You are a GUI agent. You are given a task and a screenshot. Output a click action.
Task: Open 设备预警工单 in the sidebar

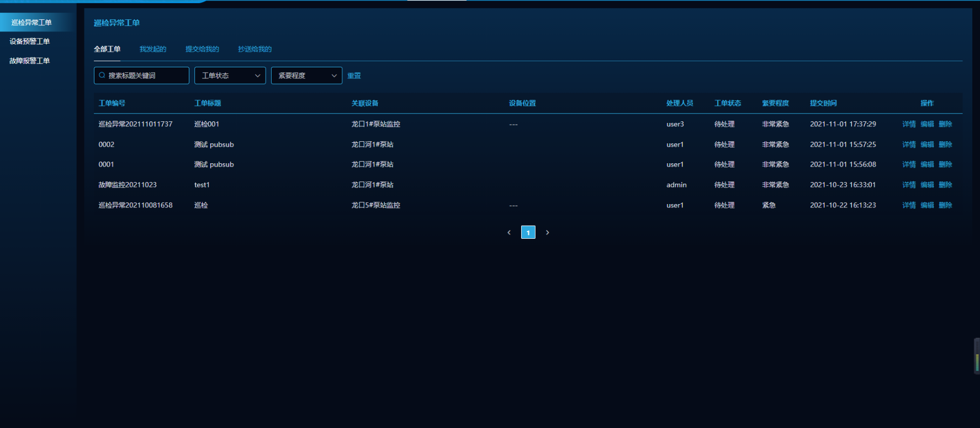coord(30,41)
